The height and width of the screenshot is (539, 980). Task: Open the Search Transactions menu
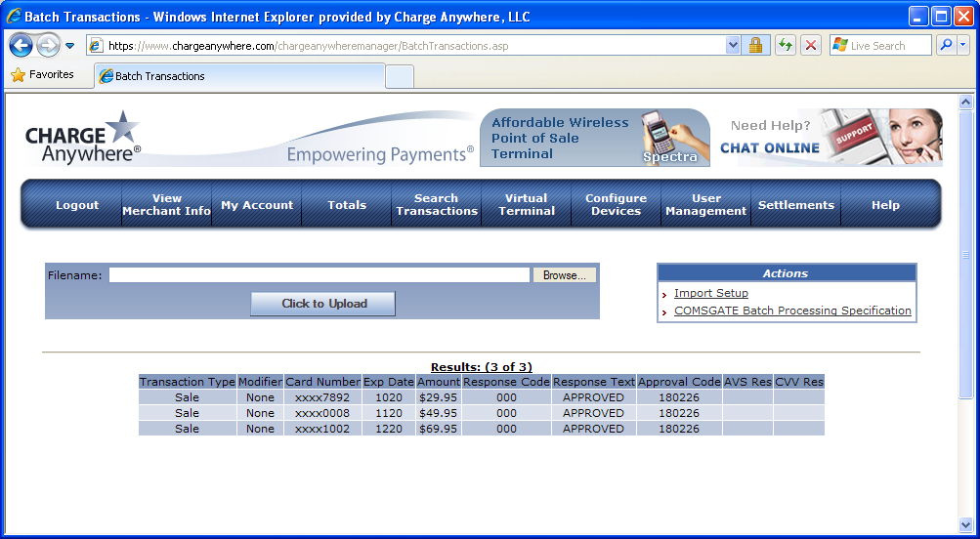point(437,205)
